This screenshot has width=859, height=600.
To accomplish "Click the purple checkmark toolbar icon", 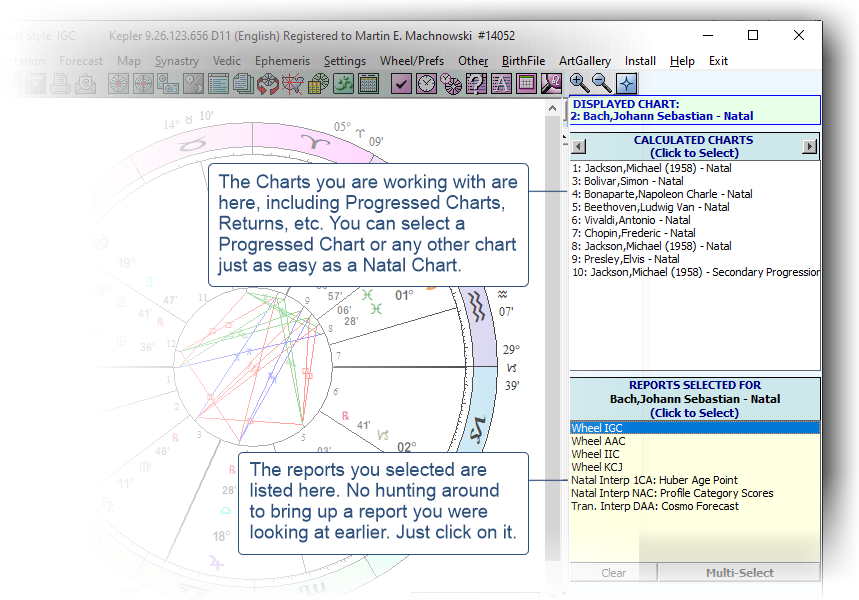I will (x=402, y=84).
